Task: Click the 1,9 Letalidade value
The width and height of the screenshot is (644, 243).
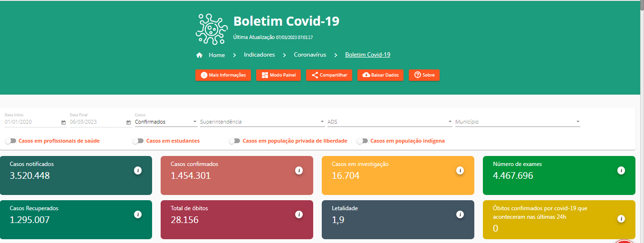Action: click(x=338, y=220)
